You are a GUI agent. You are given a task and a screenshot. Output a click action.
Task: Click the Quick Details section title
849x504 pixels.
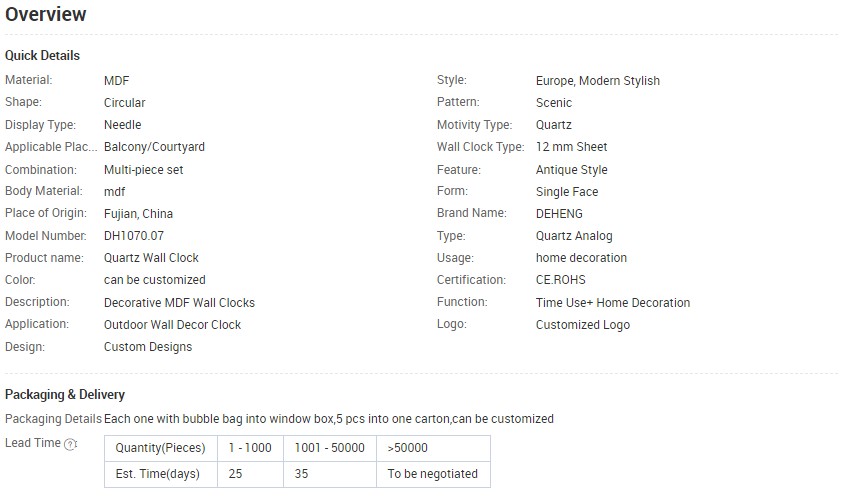coord(42,55)
